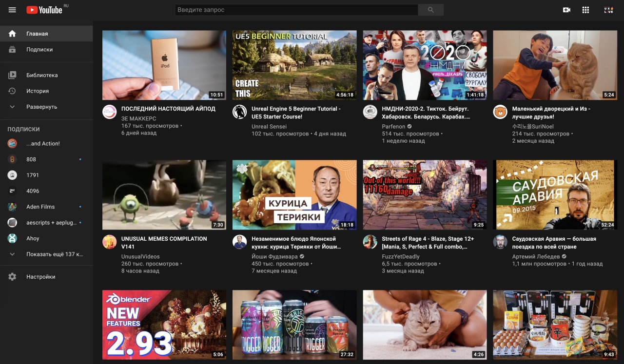Open История in sidebar
The width and height of the screenshot is (624, 364).
(46, 91)
